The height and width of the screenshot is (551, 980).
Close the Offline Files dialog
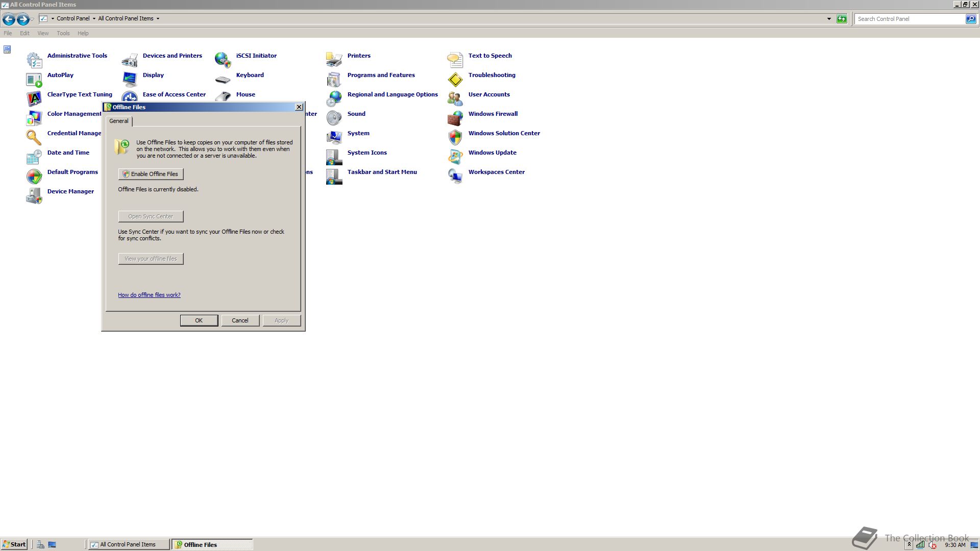click(x=299, y=107)
